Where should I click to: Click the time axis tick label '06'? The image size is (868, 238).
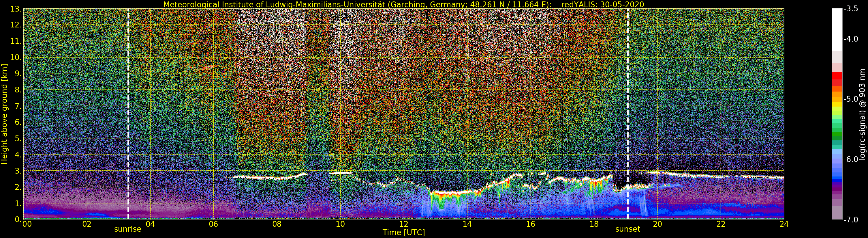click(213, 224)
